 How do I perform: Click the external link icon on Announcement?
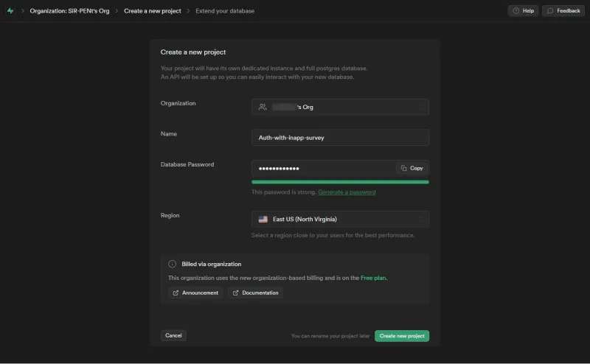(176, 293)
